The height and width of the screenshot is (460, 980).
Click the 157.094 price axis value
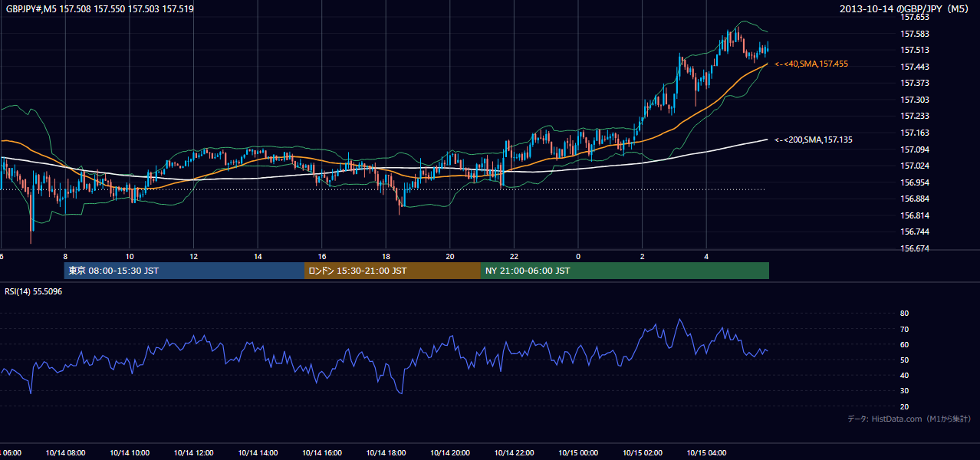pyautogui.click(x=915, y=149)
